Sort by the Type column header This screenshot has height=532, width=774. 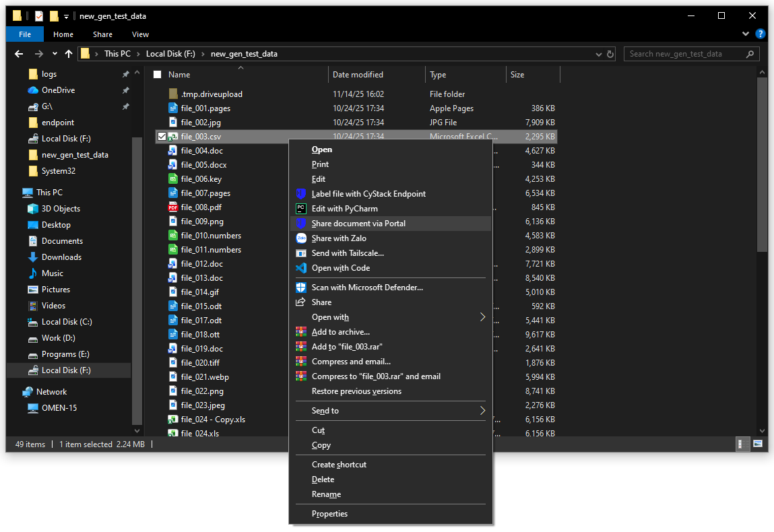point(465,75)
